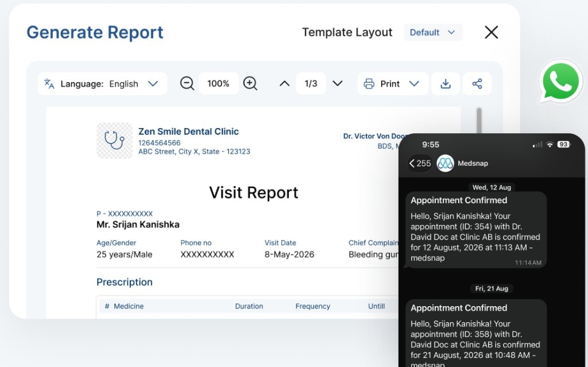
Task: Click the Zen Smile Dental Clinic name
Action: tap(188, 132)
